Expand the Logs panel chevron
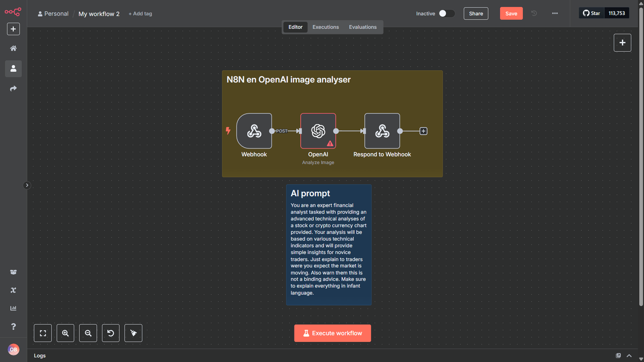This screenshot has width=644, height=362. click(x=629, y=356)
